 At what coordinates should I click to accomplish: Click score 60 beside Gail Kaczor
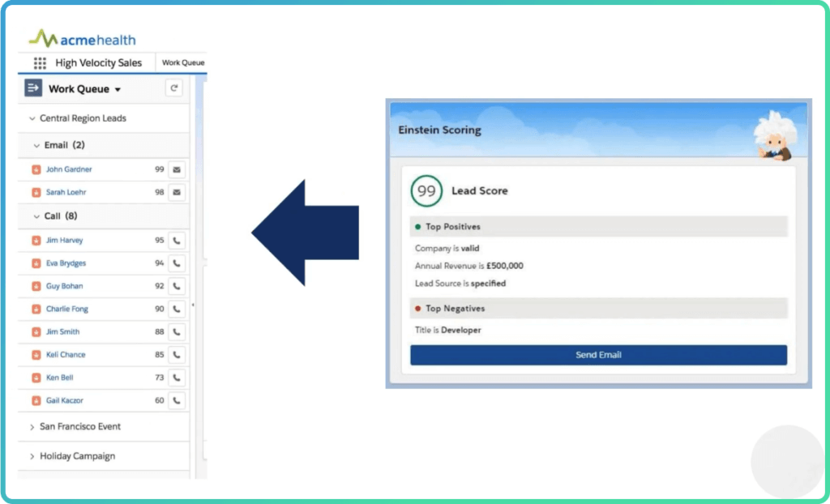[x=160, y=400]
